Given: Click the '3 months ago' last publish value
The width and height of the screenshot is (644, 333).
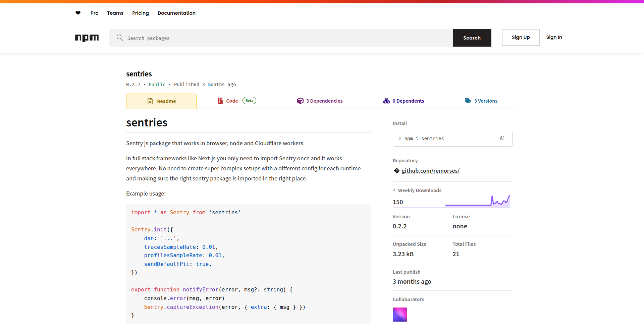Looking at the screenshot, I should (412, 281).
